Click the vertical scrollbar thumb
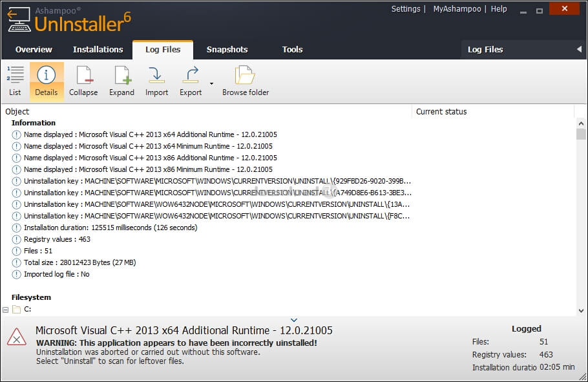 pyautogui.click(x=581, y=134)
